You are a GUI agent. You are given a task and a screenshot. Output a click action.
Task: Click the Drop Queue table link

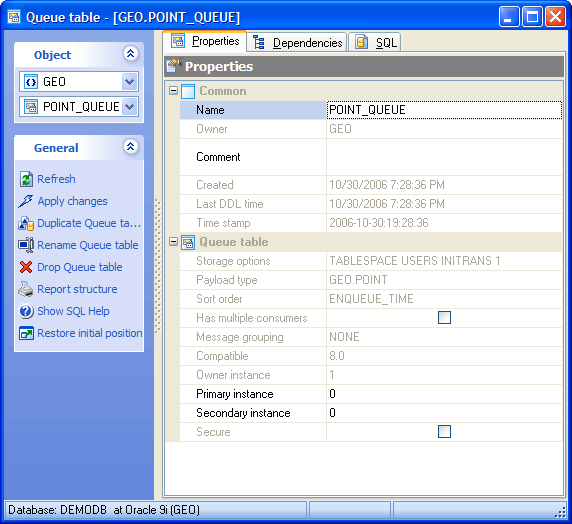pos(80,267)
